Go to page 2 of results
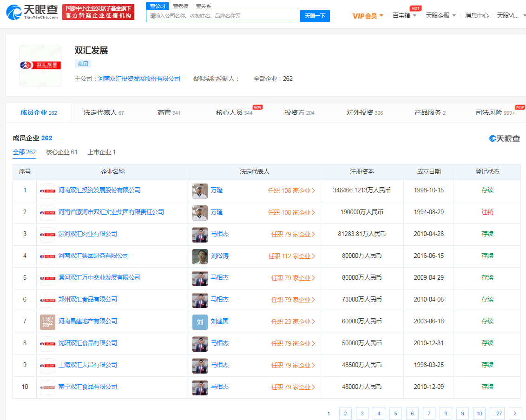The width and height of the screenshot is (526, 420). click(345, 413)
